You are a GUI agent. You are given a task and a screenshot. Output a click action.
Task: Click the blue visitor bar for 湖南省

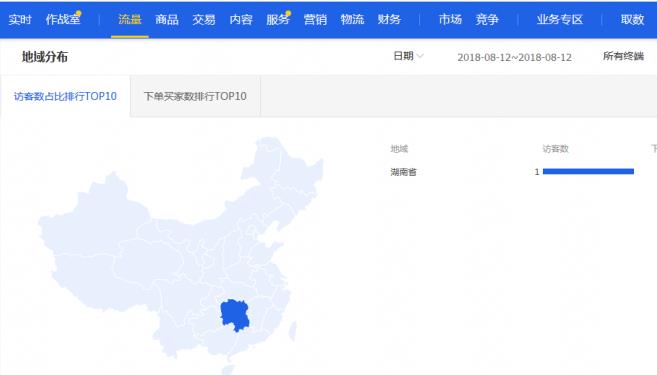[588, 171]
